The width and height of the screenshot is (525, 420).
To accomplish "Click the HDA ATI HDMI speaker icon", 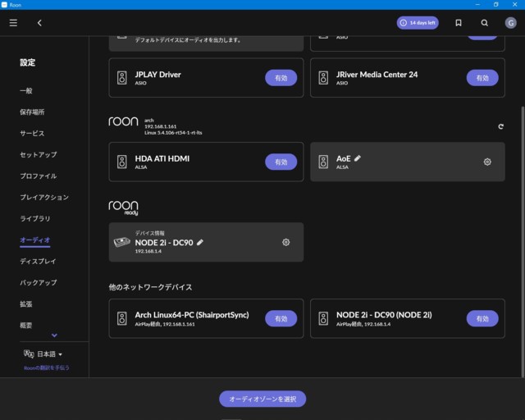I will pyautogui.click(x=122, y=162).
